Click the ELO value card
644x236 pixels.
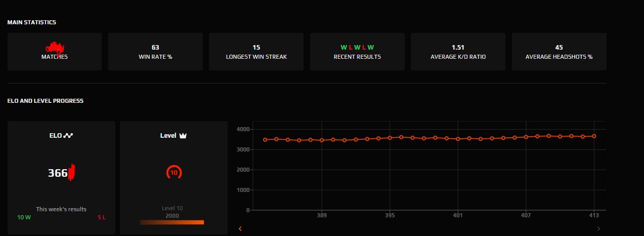click(61, 177)
